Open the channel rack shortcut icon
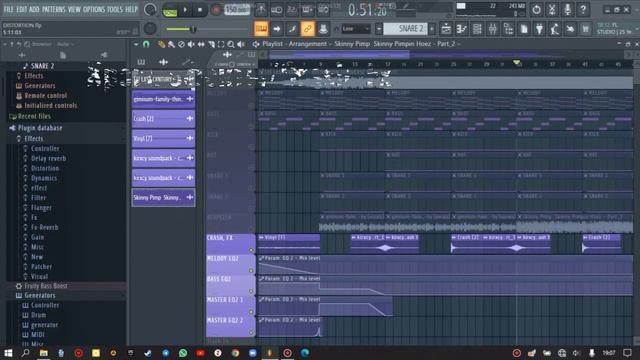640x360 pixels. click(477, 29)
